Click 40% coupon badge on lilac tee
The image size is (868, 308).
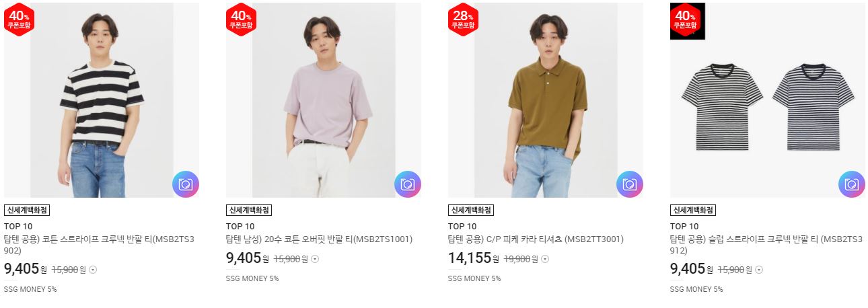pos(241,20)
